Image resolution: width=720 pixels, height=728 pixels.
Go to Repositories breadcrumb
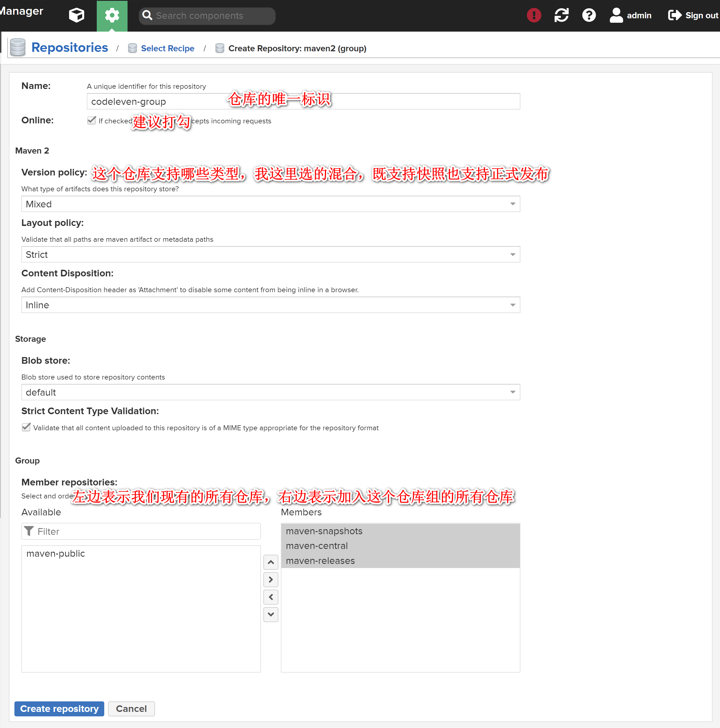point(69,48)
